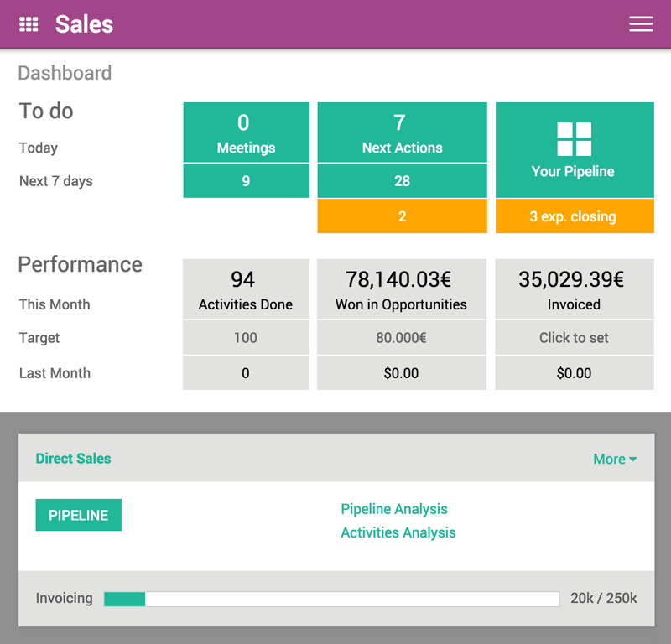Open today's Meetings tile
Screen dimensions: 671x644
246,132
